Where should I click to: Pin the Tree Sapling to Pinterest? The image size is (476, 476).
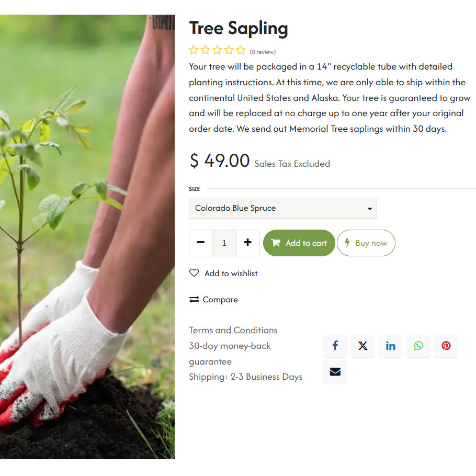(446, 346)
